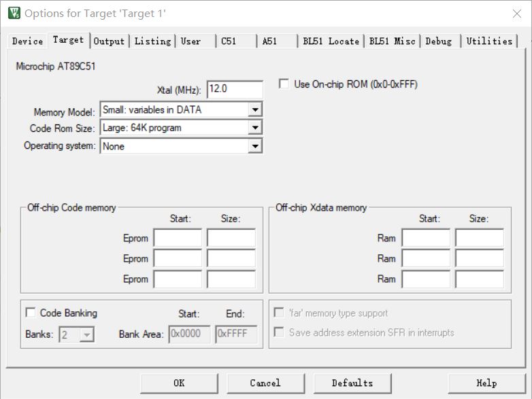The width and height of the screenshot is (532, 399).
Task: Click the Keil uVision icon in title bar
Action: pos(14,13)
